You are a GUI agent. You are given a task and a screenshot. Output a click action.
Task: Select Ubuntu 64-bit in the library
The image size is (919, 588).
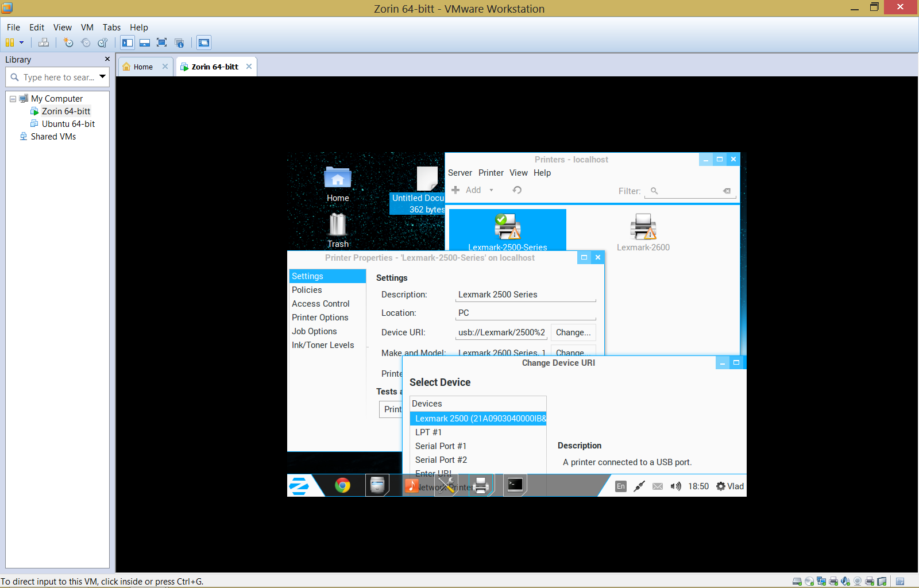tap(68, 124)
